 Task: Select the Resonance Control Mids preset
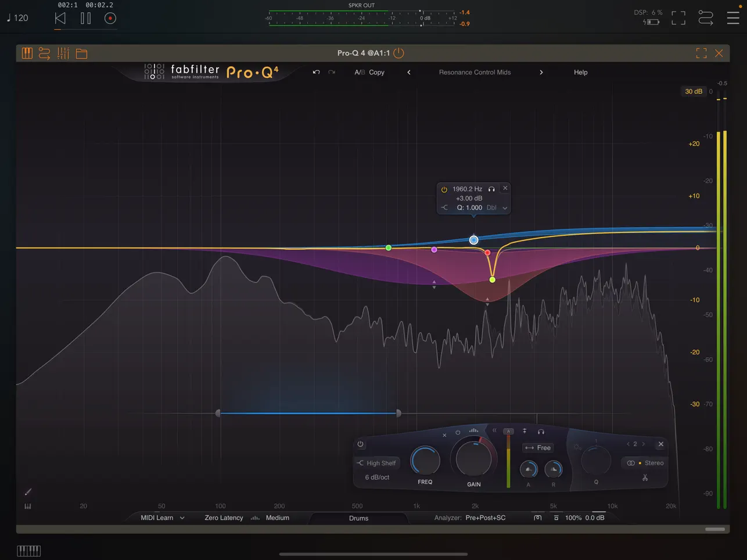point(475,72)
